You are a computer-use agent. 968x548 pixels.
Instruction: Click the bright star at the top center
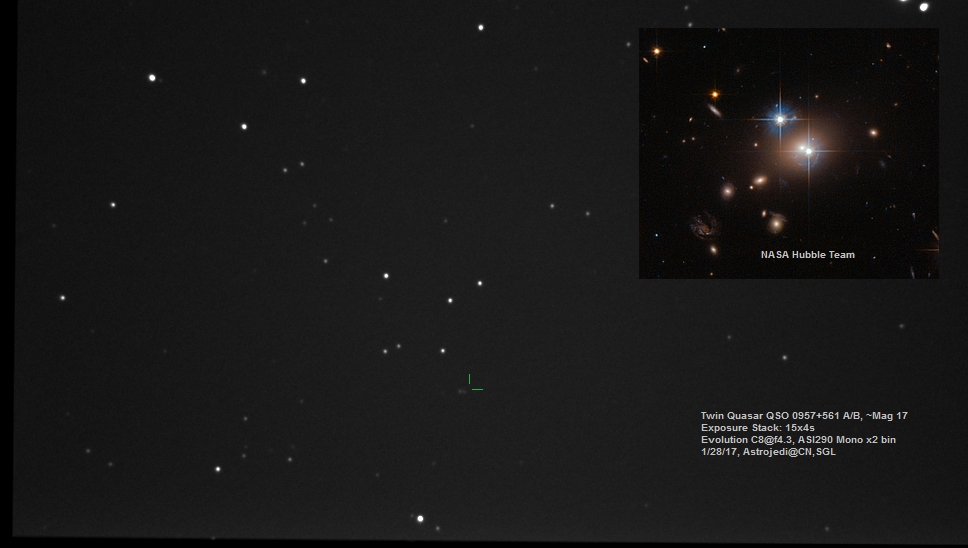481,27
